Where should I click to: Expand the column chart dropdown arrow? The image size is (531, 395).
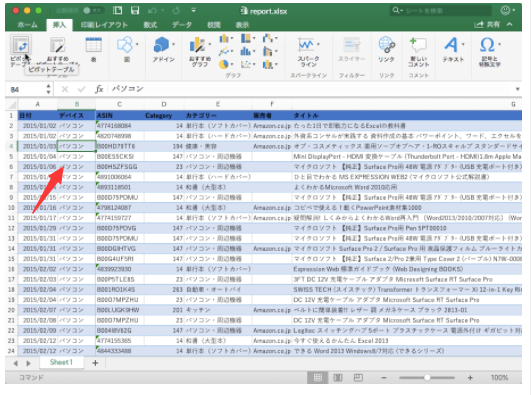click(x=232, y=39)
